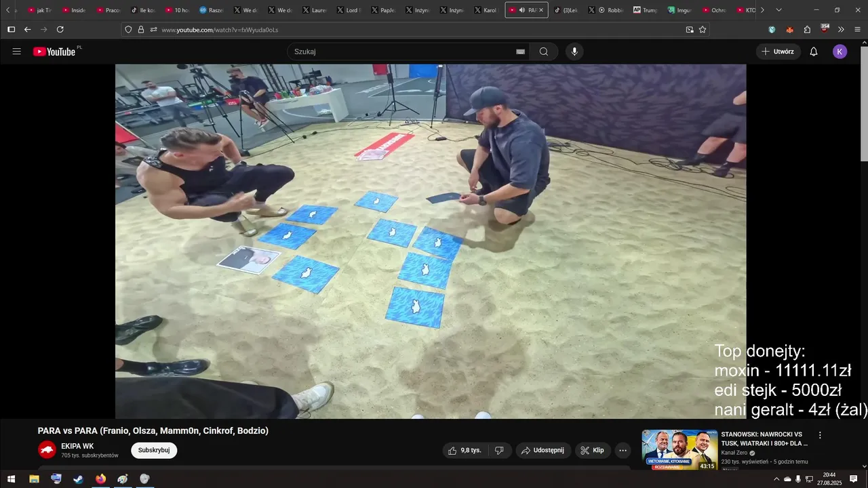View site security padlock info

(x=141, y=29)
